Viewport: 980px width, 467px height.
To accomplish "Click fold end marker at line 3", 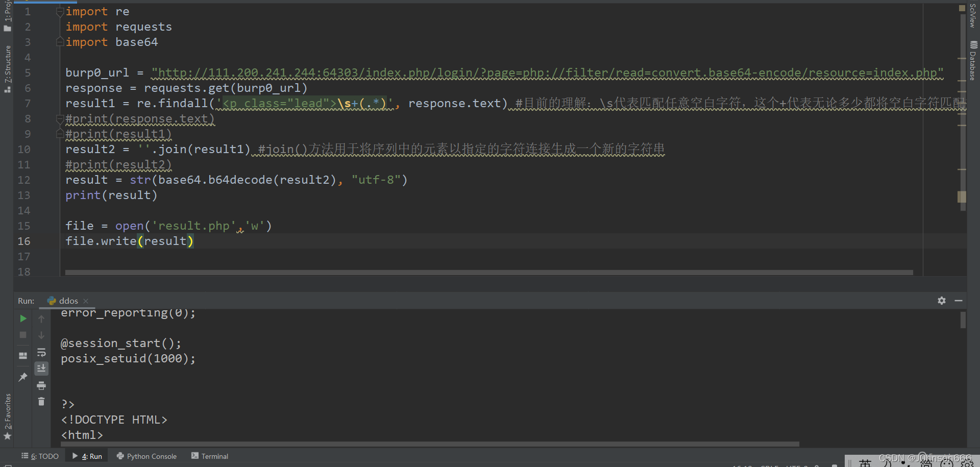I will (x=60, y=42).
